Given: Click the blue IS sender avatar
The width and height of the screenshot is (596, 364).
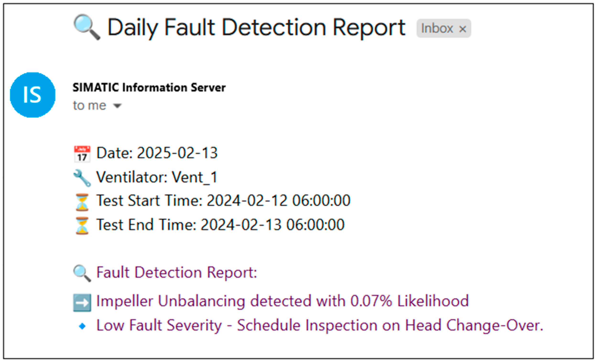Looking at the screenshot, I should coord(33,95).
